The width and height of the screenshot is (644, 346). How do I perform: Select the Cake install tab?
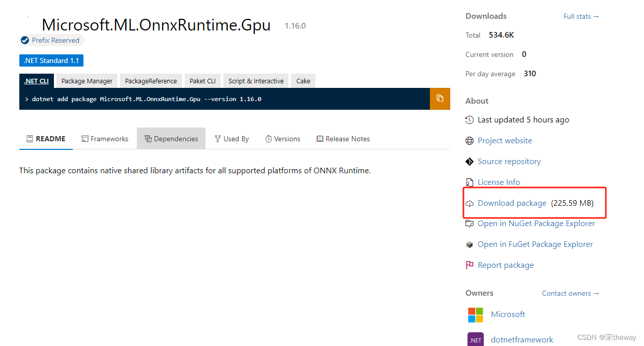pos(303,81)
